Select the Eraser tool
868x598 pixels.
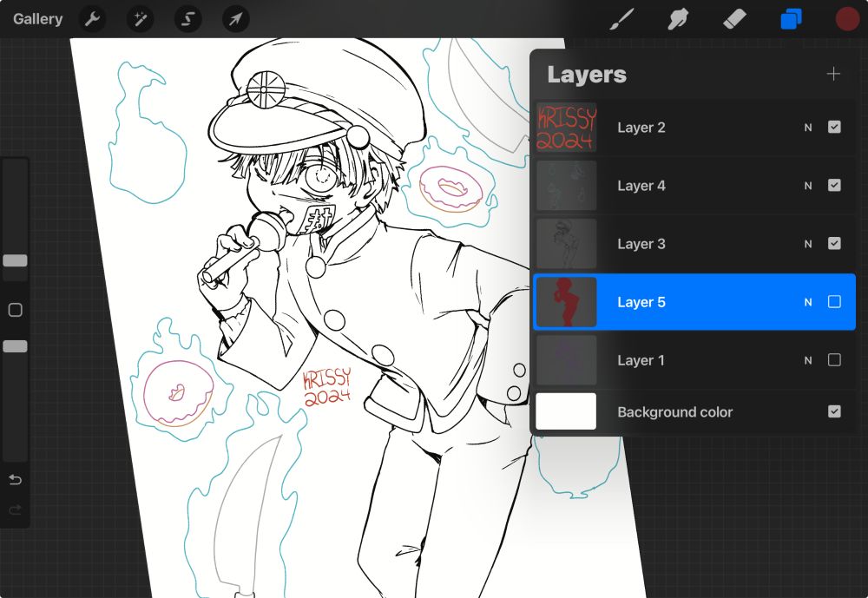[735, 19]
